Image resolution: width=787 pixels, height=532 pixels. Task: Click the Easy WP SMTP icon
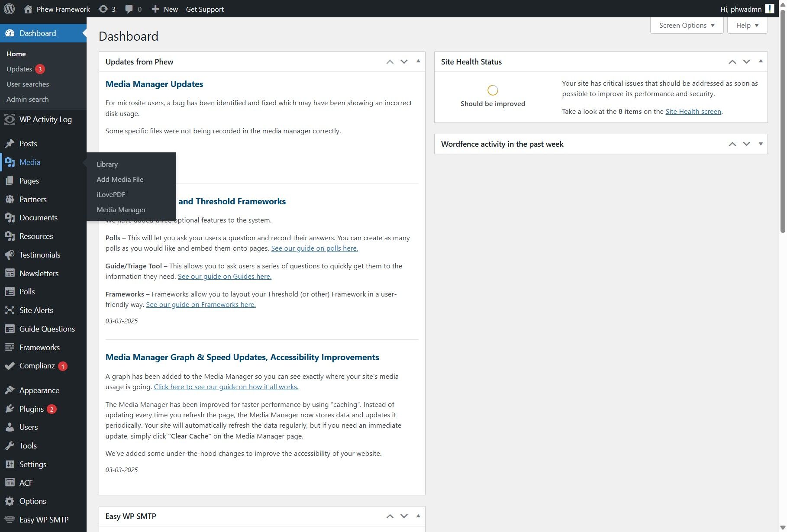pos(10,520)
